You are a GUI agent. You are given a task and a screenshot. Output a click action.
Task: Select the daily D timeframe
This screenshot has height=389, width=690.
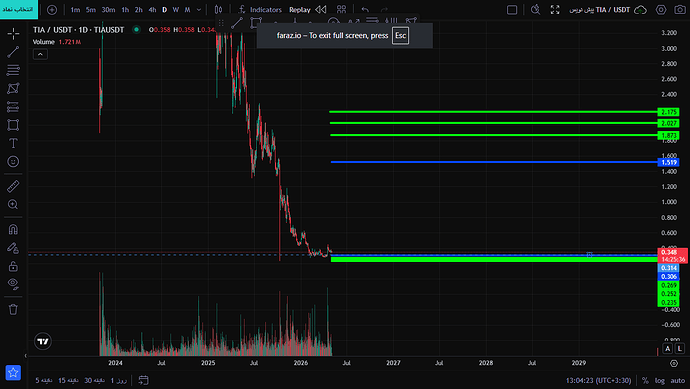click(165, 10)
